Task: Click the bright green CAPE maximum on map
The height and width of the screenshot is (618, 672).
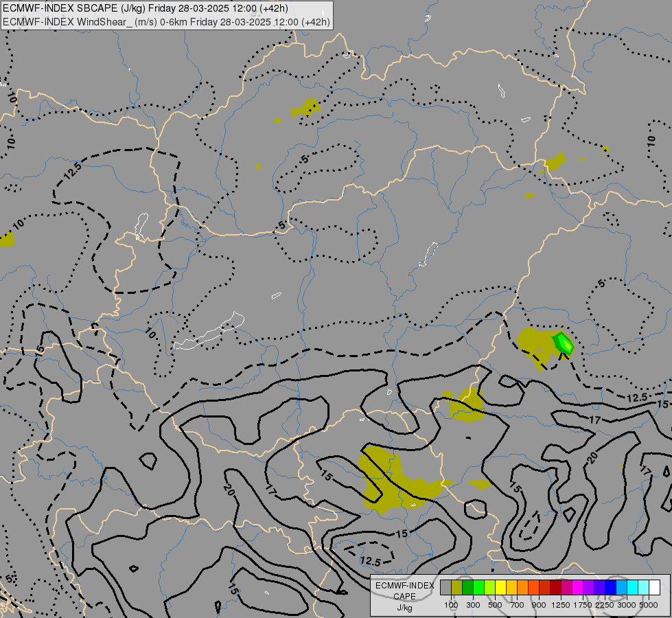Action: [566, 344]
